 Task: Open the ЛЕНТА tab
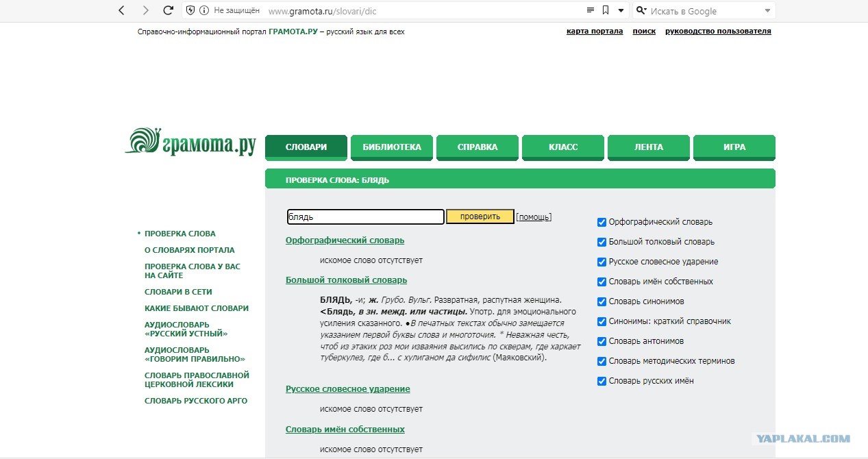(x=649, y=147)
